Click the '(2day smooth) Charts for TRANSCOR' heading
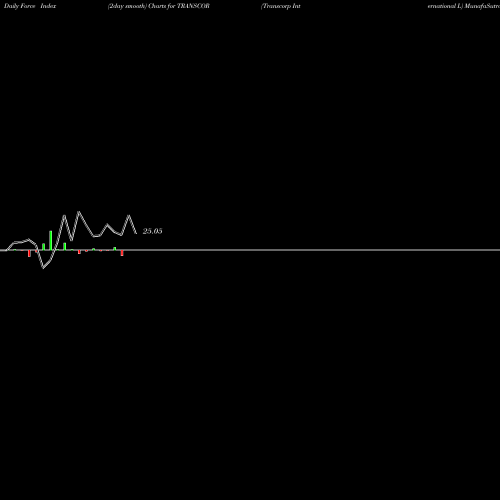 pos(159,6)
